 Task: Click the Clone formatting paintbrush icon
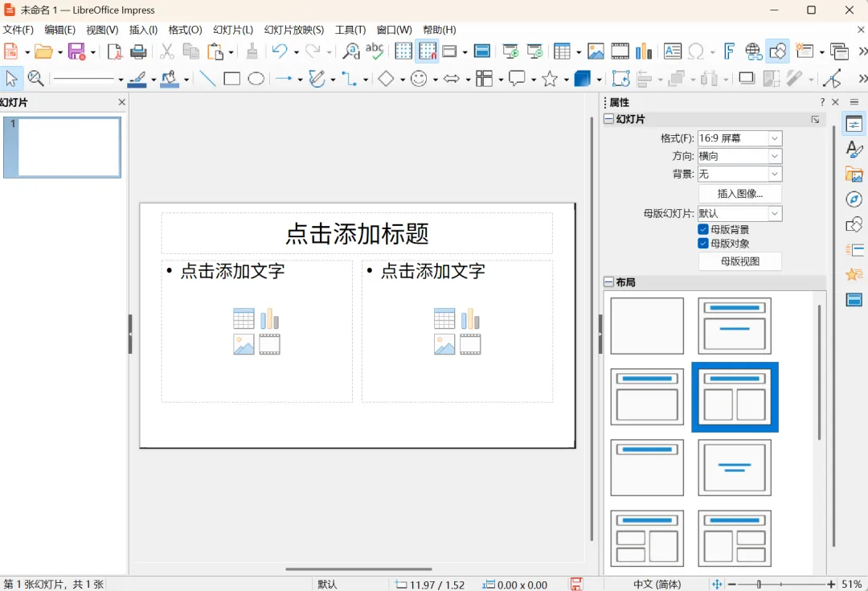(252, 51)
